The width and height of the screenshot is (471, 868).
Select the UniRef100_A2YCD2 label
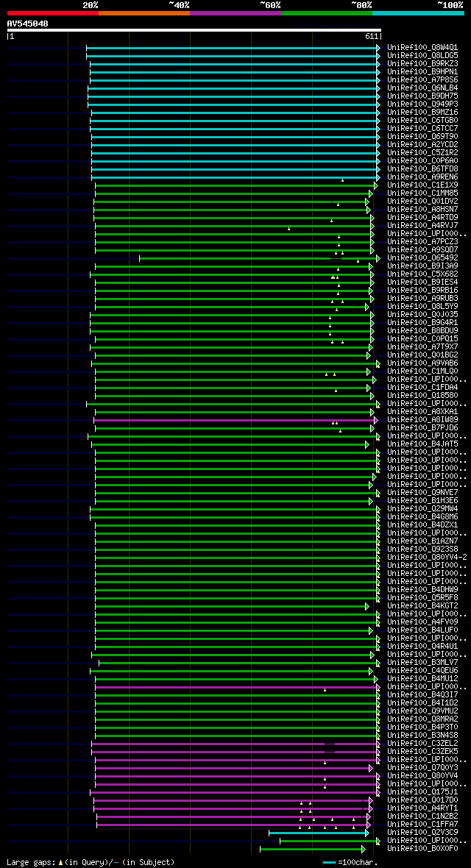[422, 144]
